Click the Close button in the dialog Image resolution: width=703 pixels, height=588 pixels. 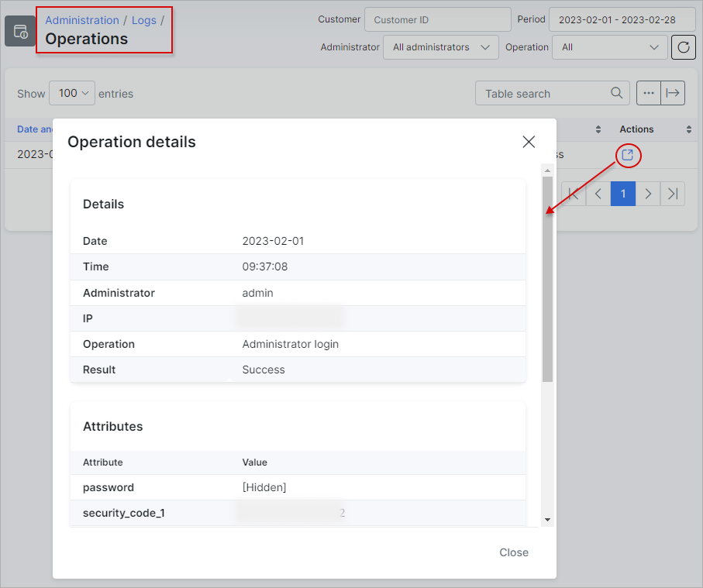point(514,552)
